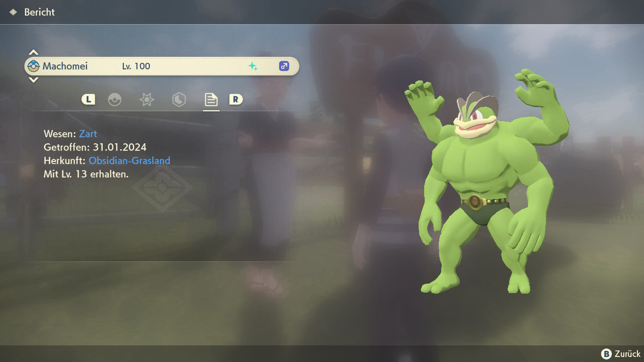Click the Machomei name label

coord(65,66)
